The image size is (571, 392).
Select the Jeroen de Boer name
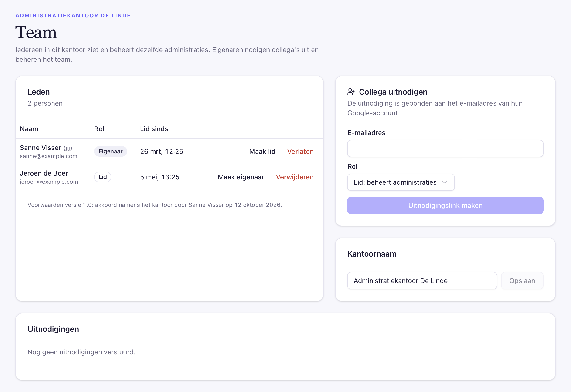click(44, 173)
